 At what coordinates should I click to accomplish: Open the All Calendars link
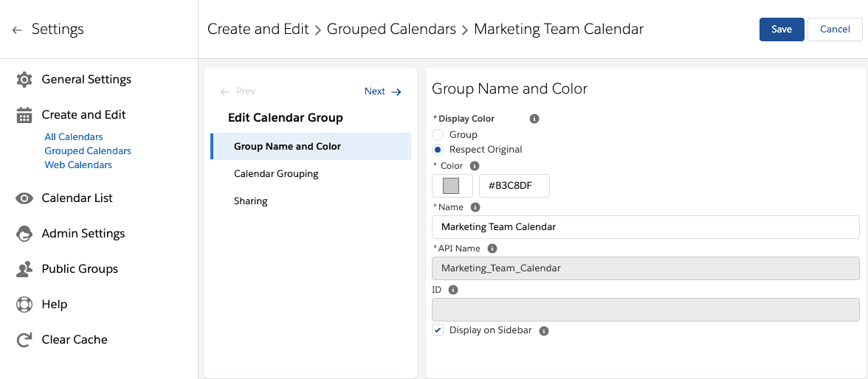(74, 136)
